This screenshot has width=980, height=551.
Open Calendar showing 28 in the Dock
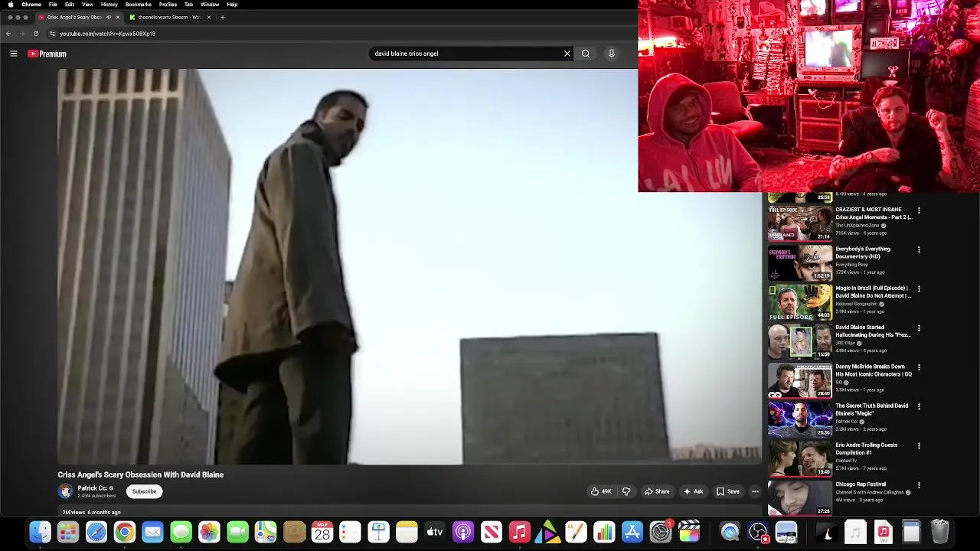pos(322,532)
